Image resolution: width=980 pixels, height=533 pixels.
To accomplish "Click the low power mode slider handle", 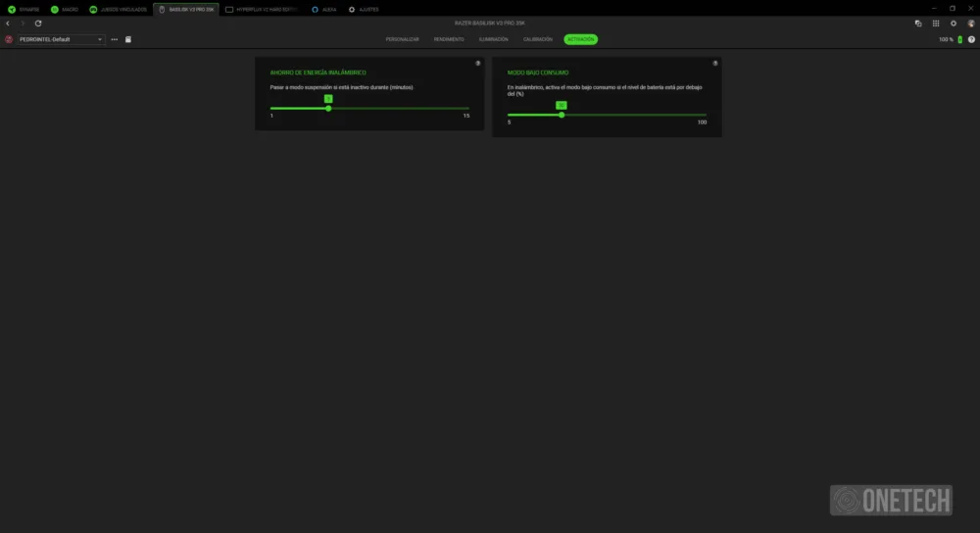I will tap(562, 115).
